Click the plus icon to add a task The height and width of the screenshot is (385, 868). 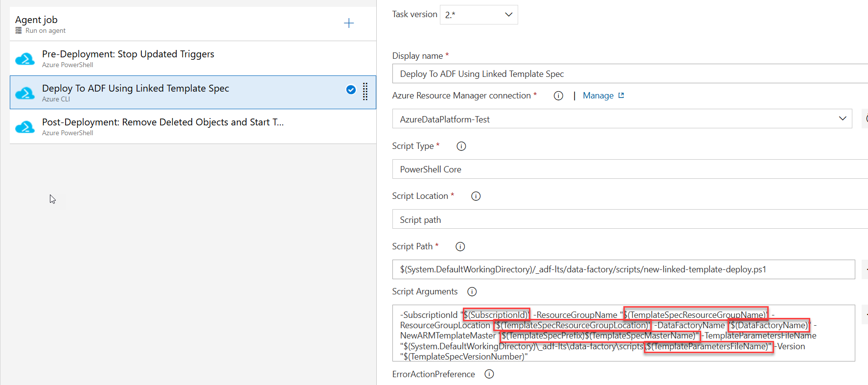point(348,23)
